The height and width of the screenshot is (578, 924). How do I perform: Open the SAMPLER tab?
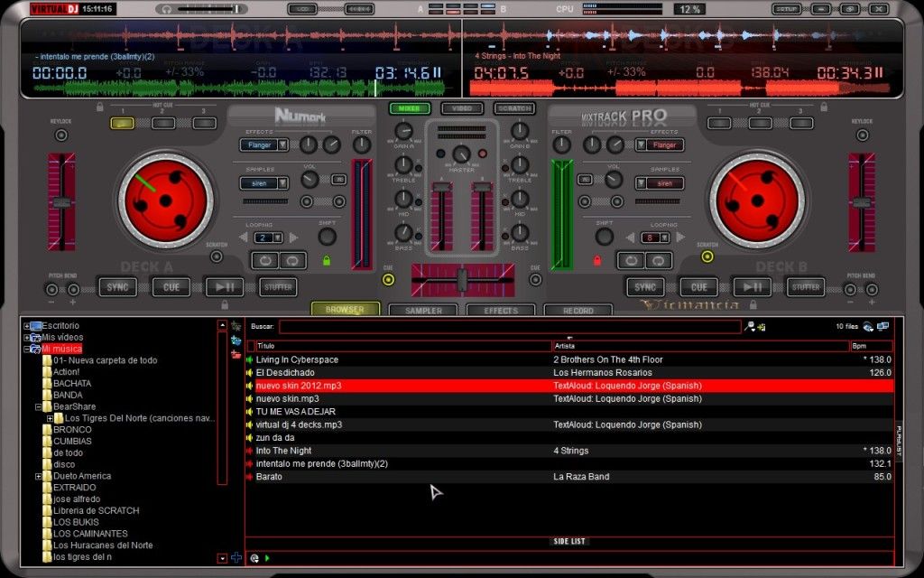coord(423,311)
